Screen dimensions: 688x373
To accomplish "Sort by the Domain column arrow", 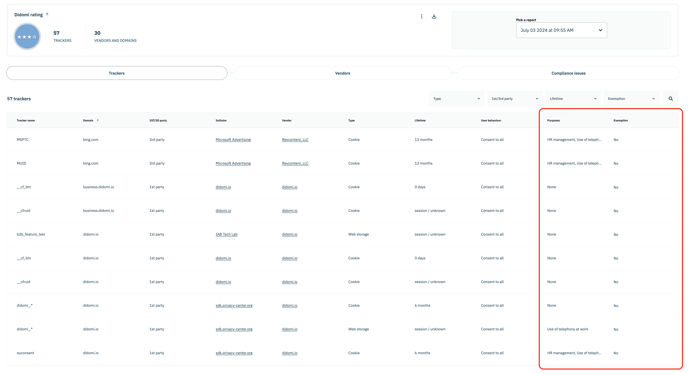I will coord(97,120).
